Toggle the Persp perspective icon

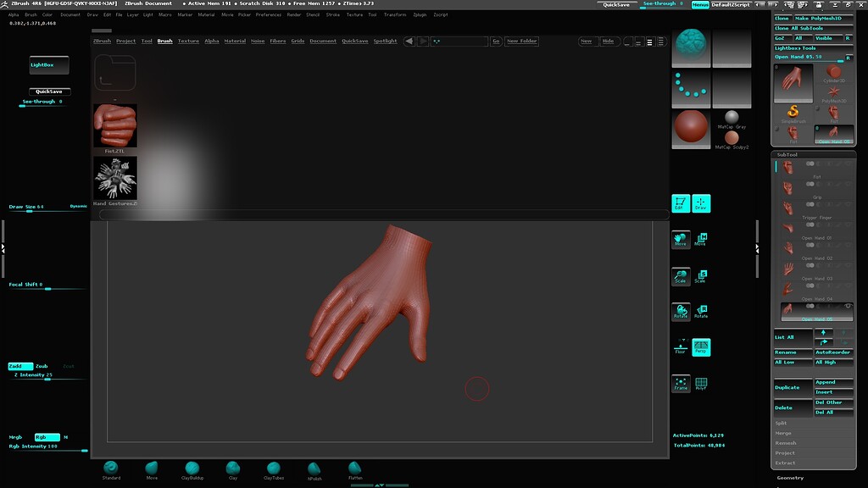click(700, 346)
